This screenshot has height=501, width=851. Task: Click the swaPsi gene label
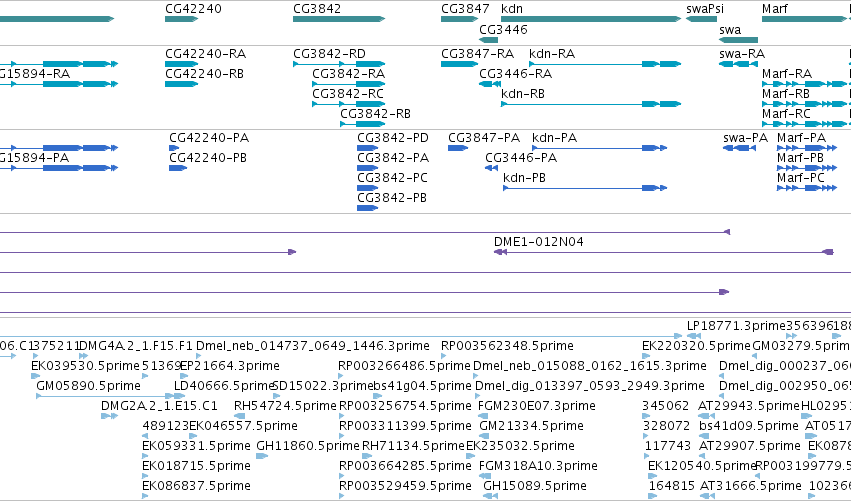(705, 9)
